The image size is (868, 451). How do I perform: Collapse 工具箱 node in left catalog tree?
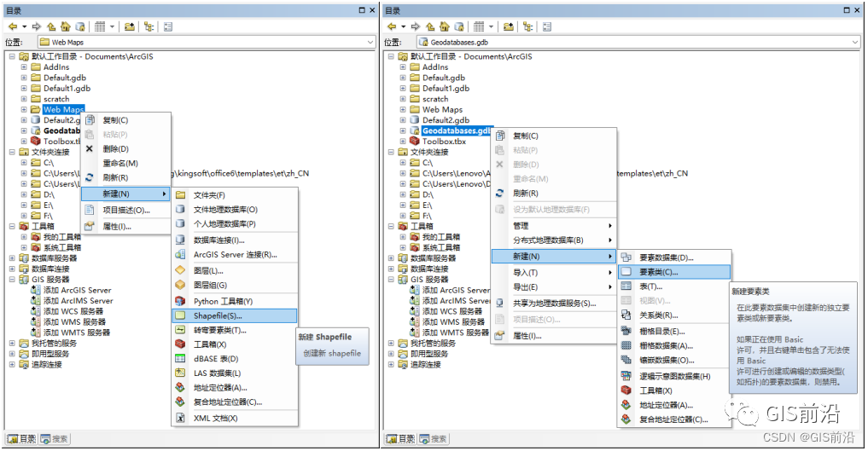click(12, 226)
